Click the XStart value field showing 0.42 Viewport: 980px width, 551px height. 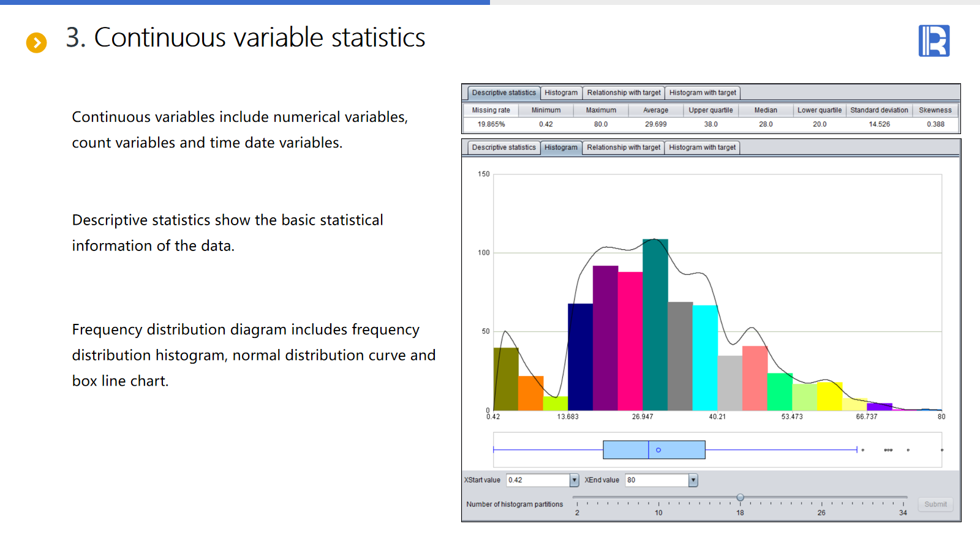[x=538, y=480]
